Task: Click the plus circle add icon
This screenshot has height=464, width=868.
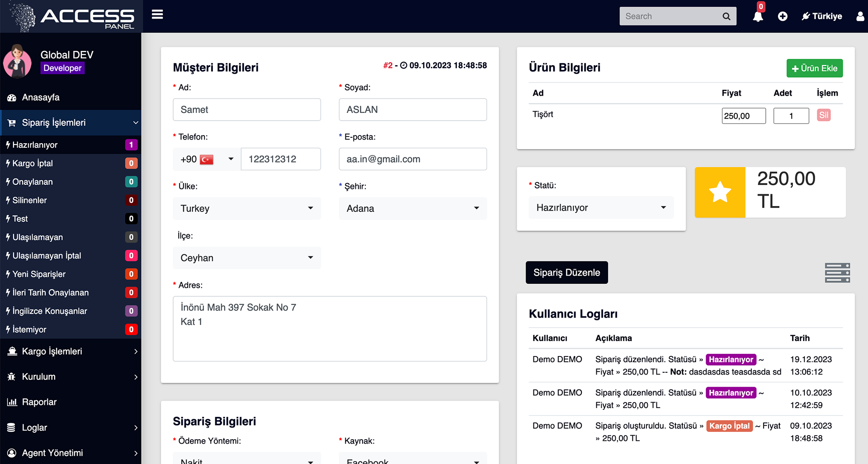Action: pos(783,16)
